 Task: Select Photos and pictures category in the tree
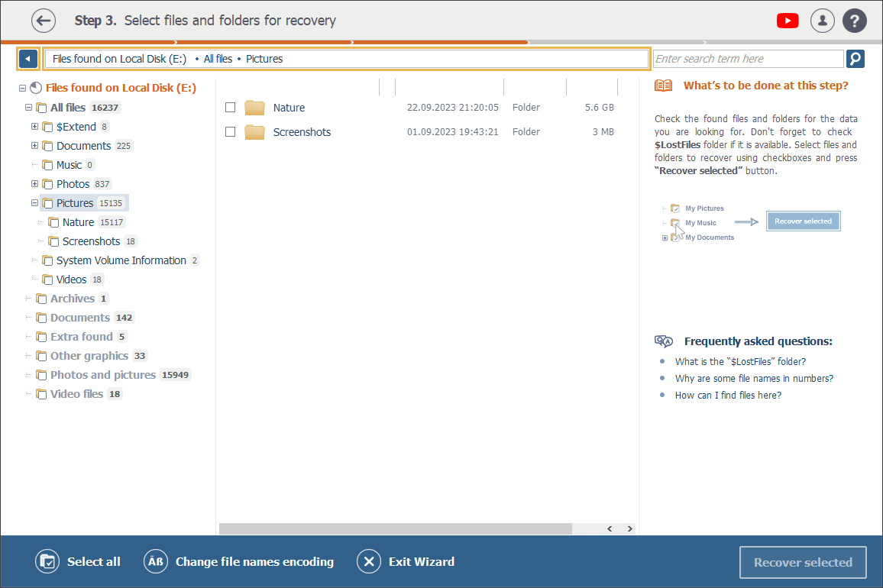click(102, 375)
